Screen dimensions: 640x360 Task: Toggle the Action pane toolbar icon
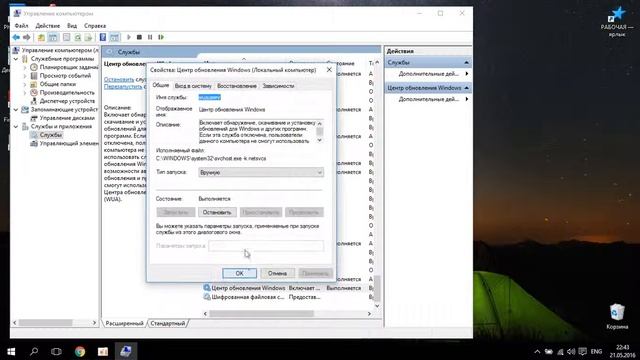pos(115,38)
